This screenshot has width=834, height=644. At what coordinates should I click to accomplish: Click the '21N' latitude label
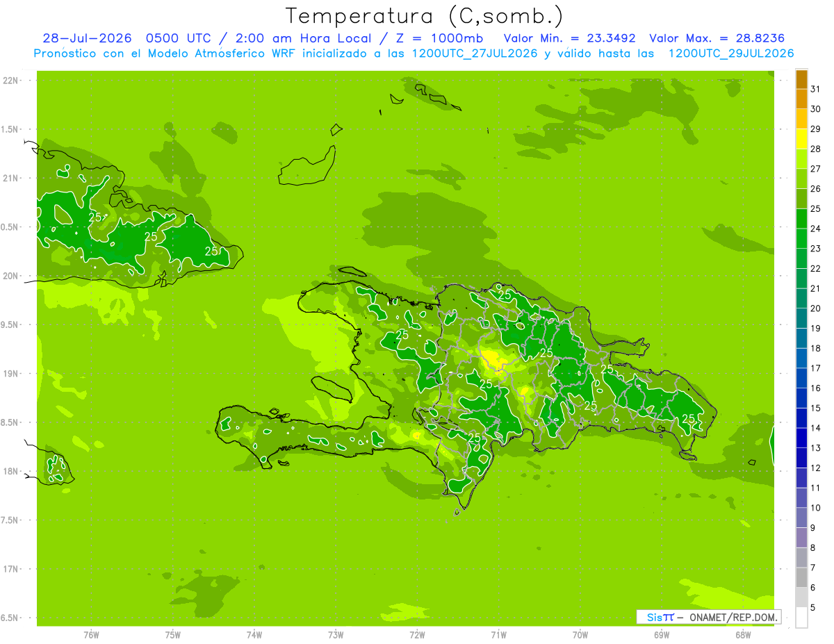point(11,178)
